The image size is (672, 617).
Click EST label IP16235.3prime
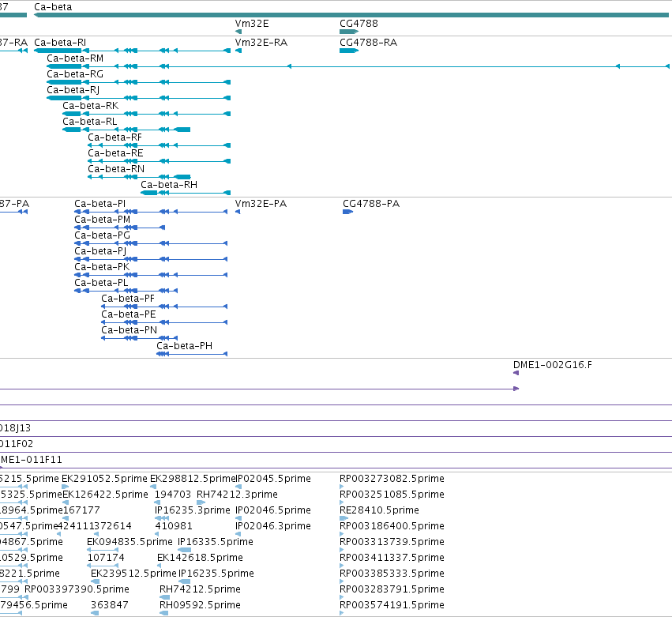click(x=193, y=510)
